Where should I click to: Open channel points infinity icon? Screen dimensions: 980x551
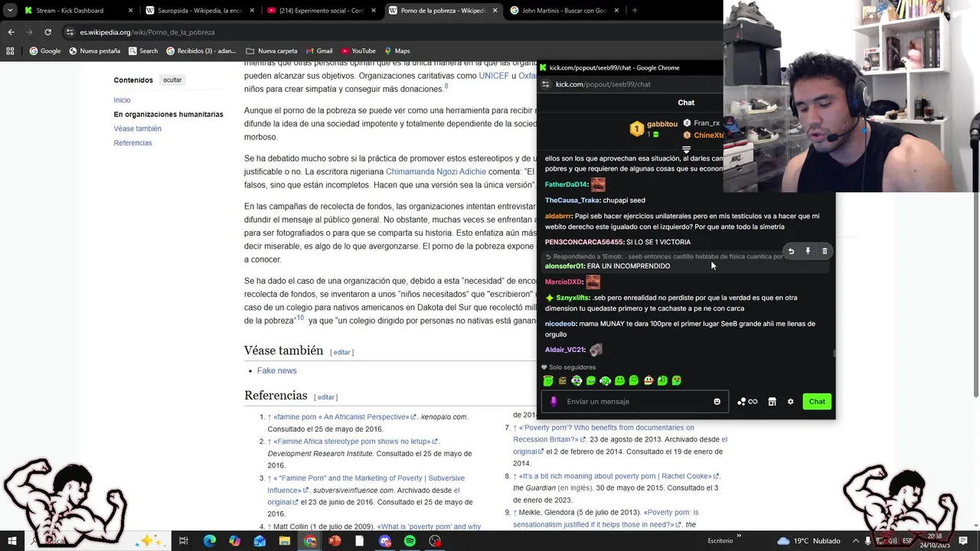coord(747,402)
